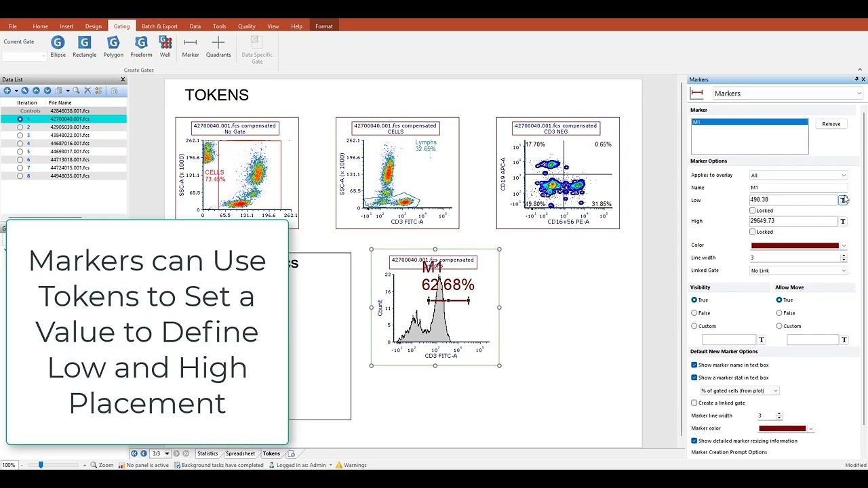Open the Markers panel type dropdown

[x=859, y=94]
